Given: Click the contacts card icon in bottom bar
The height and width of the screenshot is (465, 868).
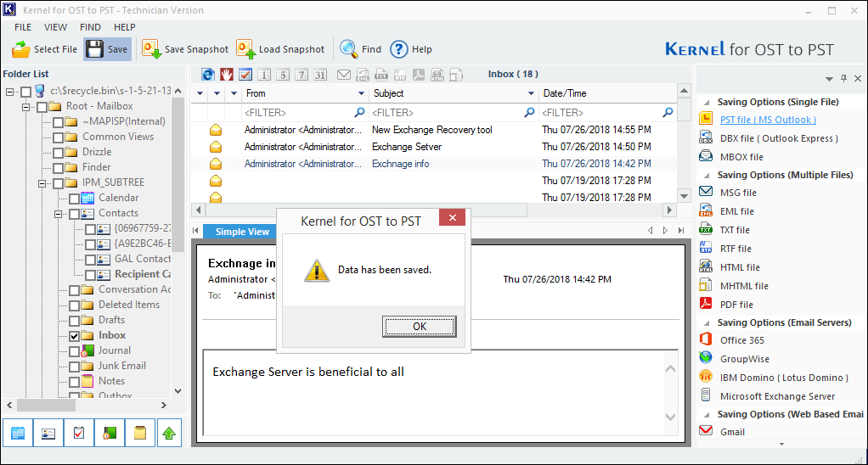Looking at the screenshot, I should point(48,433).
